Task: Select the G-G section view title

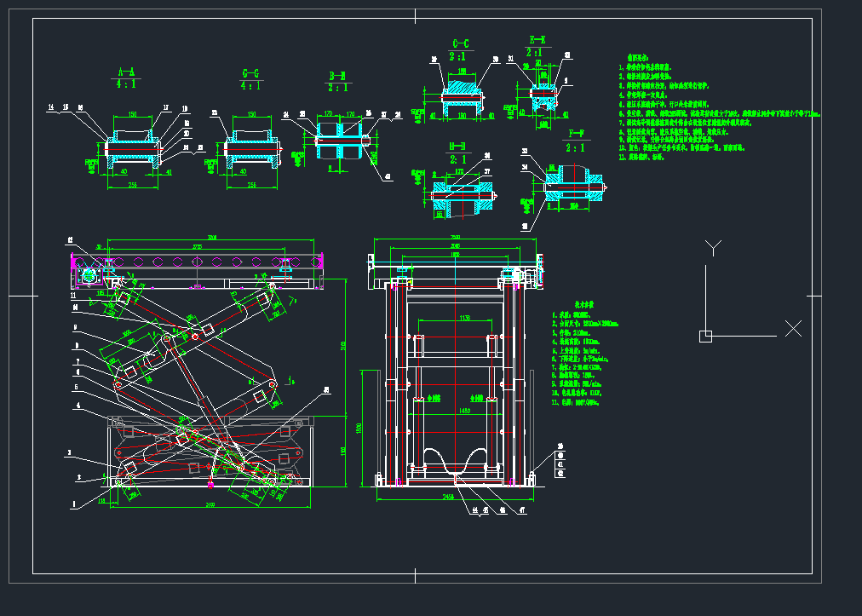Action: coord(250,72)
